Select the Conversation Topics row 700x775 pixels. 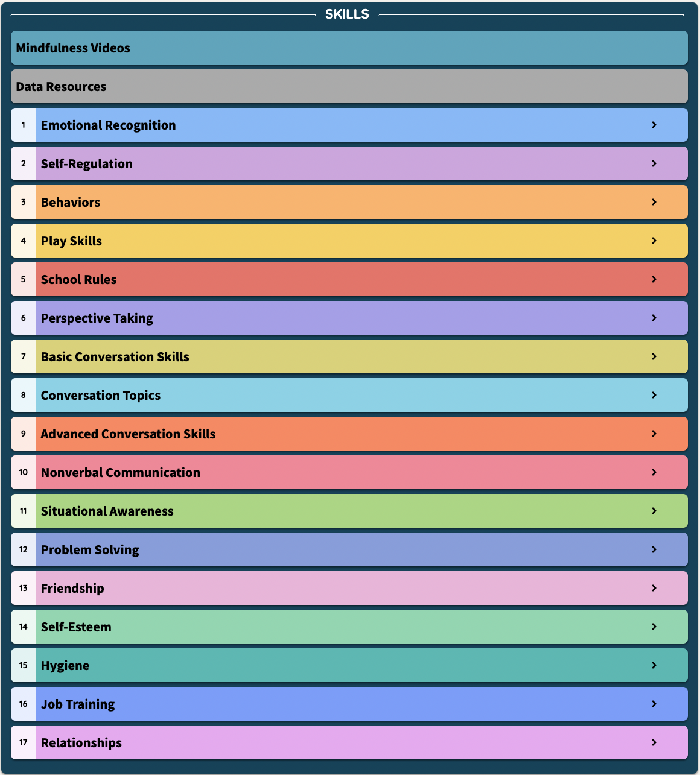[x=349, y=395]
